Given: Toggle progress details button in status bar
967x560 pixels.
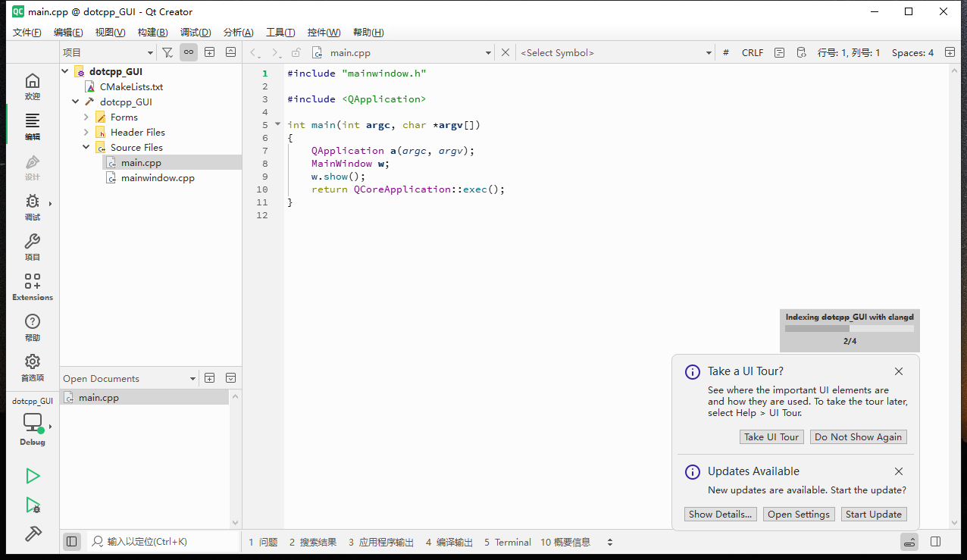Looking at the screenshot, I should tap(909, 542).
